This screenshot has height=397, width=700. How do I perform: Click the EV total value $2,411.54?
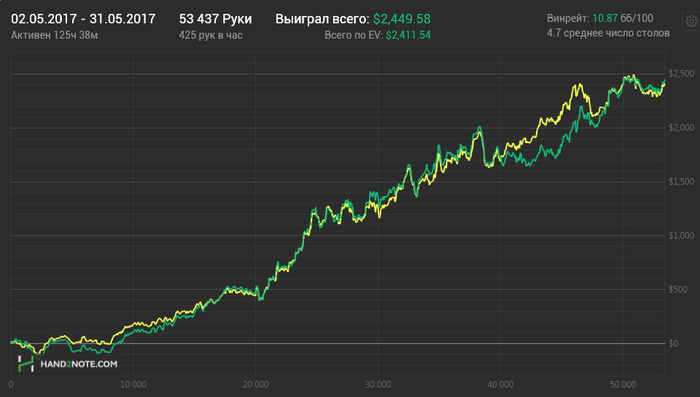408,35
